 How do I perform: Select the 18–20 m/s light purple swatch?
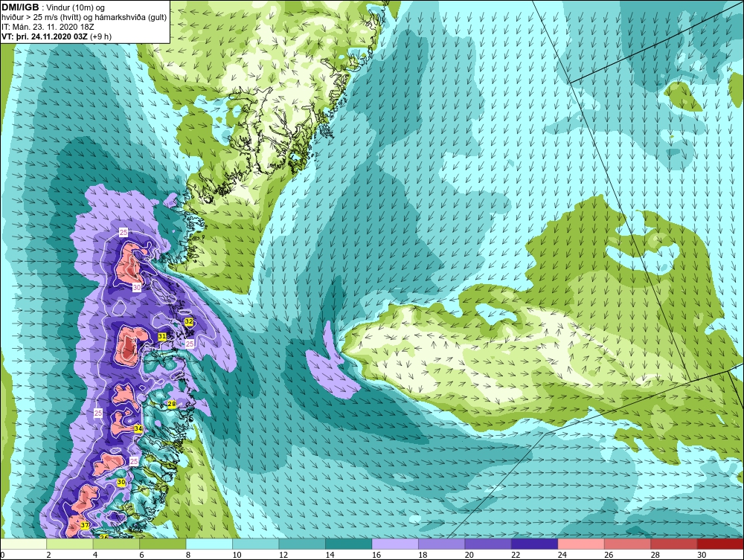pyautogui.click(x=442, y=544)
